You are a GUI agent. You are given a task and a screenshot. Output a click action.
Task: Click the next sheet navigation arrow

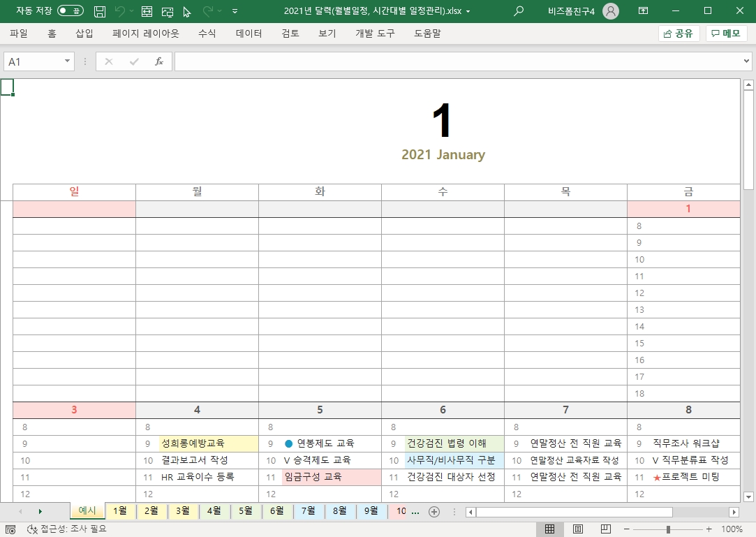tap(40, 511)
